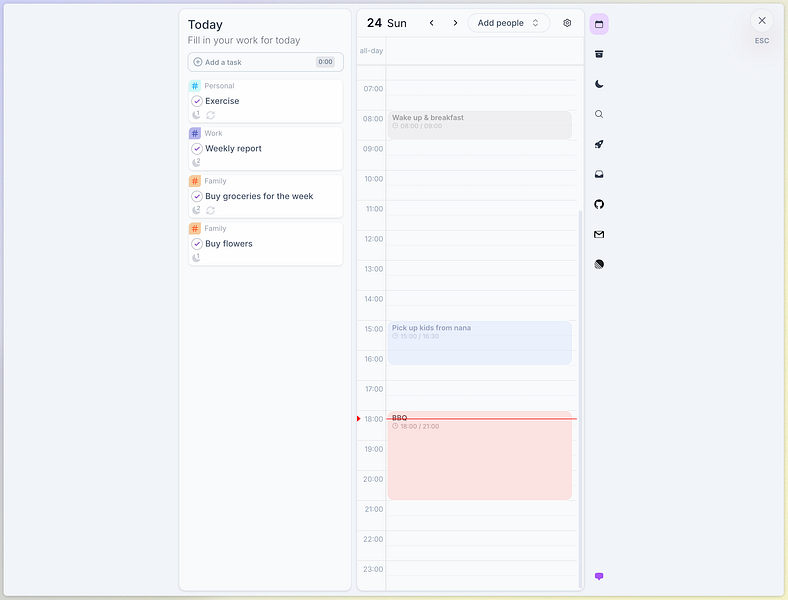Open the GitHub integration icon
The width and height of the screenshot is (788, 600).
coord(599,204)
